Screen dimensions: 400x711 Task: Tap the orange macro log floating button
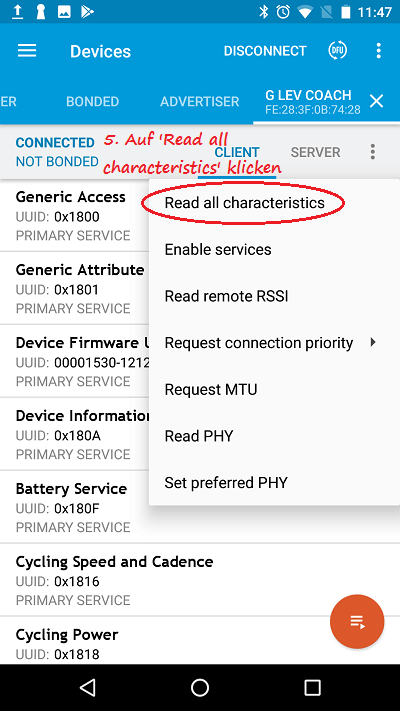pos(357,622)
